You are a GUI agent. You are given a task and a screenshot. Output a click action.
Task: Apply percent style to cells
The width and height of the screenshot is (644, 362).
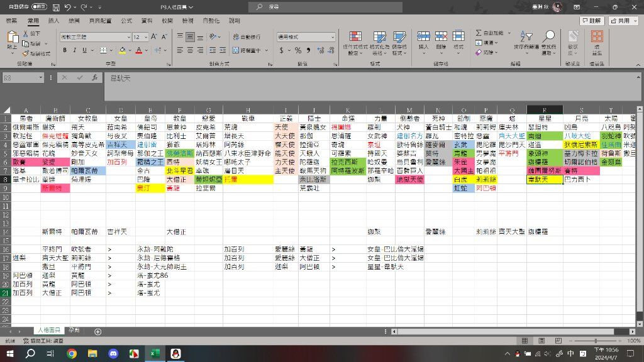click(x=298, y=50)
